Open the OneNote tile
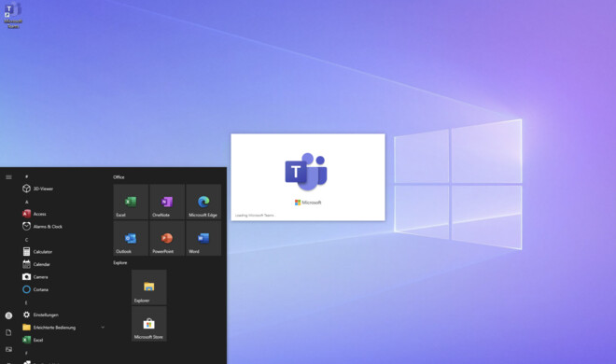The height and width of the screenshot is (364, 616). (167, 202)
